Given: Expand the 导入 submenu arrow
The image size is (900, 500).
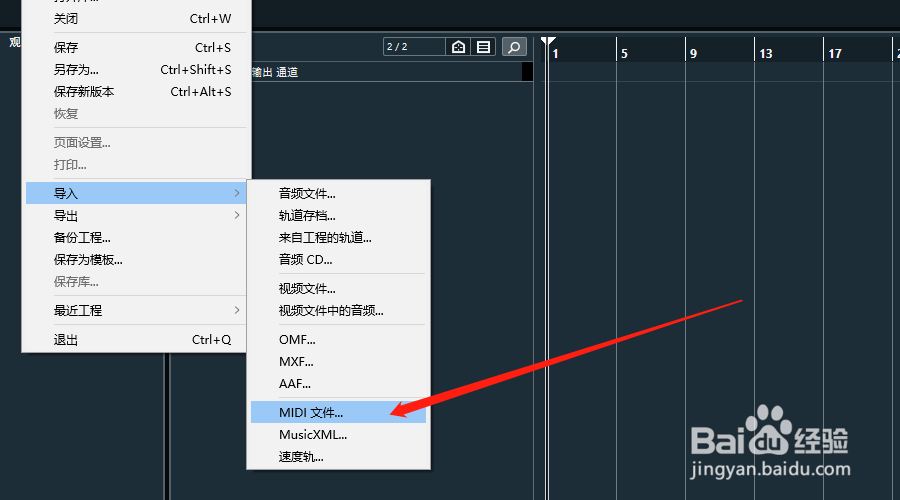Looking at the screenshot, I should 237,193.
